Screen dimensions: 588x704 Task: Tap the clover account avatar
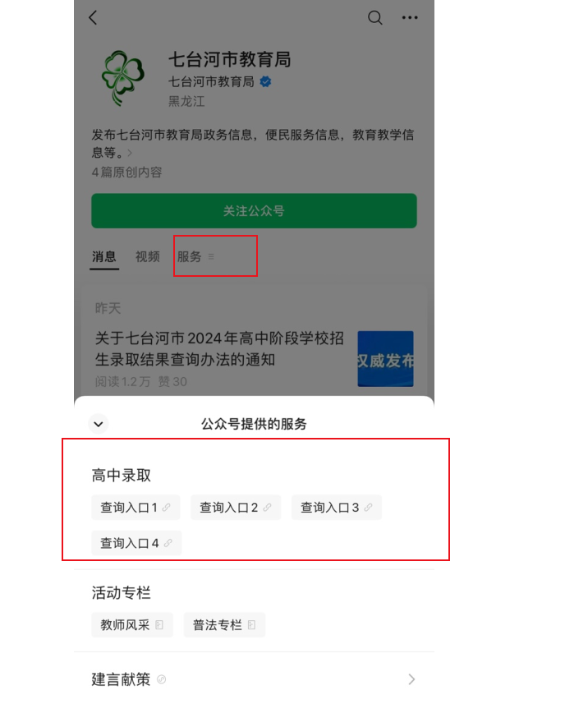click(x=123, y=78)
